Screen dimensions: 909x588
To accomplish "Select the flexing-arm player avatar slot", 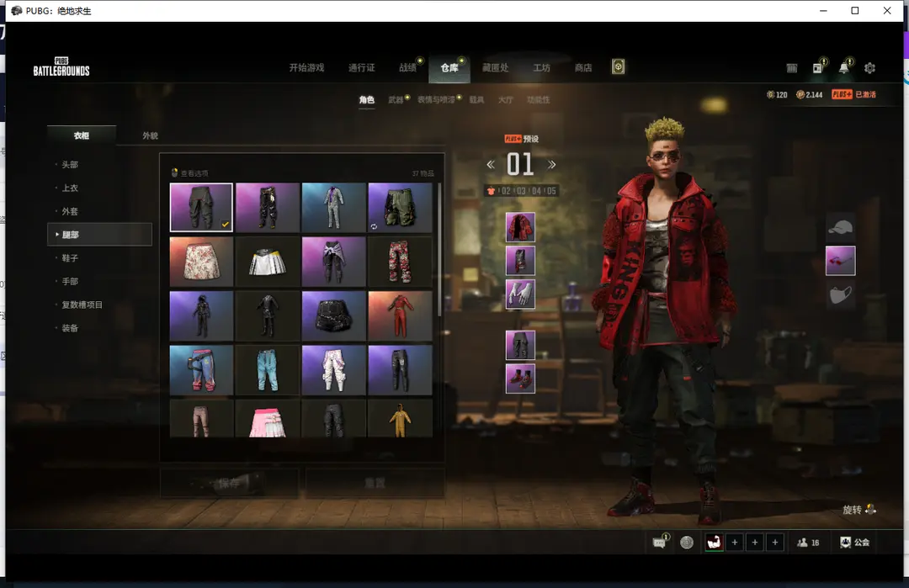I will [715, 543].
